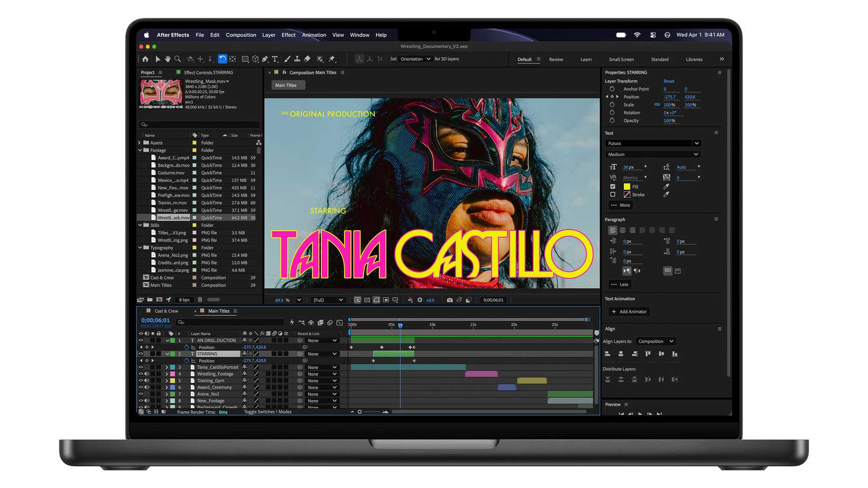Toggle visibility of Arena_No2 layer

click(x=141, y=394)
